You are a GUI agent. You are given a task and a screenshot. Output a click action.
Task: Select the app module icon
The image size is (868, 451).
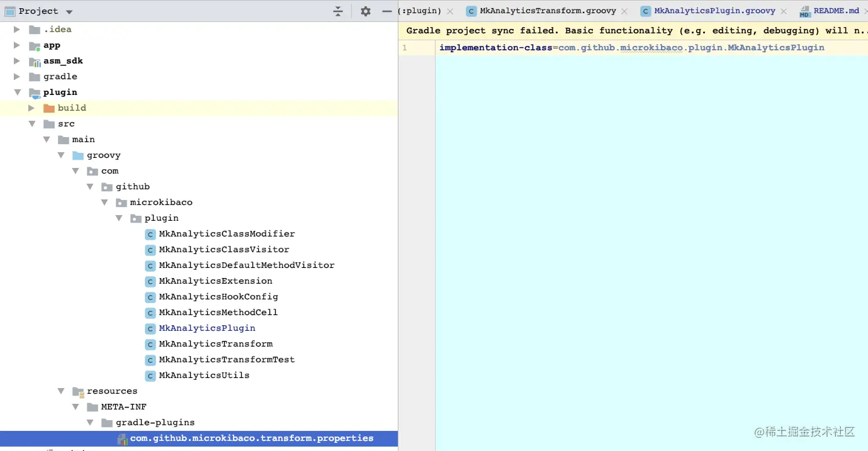pyautogui.click(x=35, y=45)
